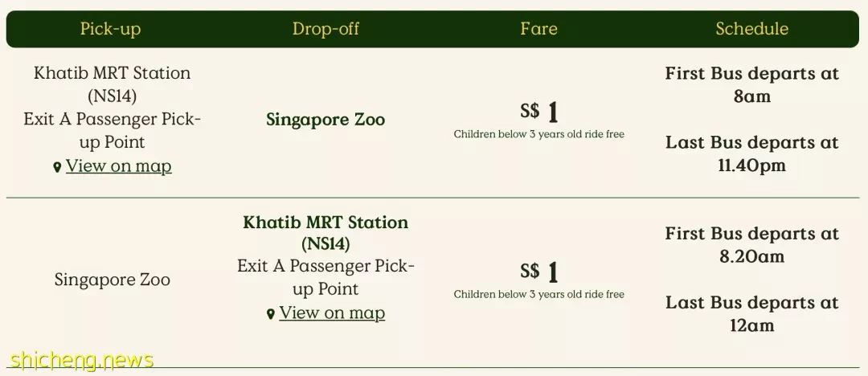868x376 pixels.
Task: Click first bus departs at 8.20am text
Action: pyautogui.click(x=751, y=245)
